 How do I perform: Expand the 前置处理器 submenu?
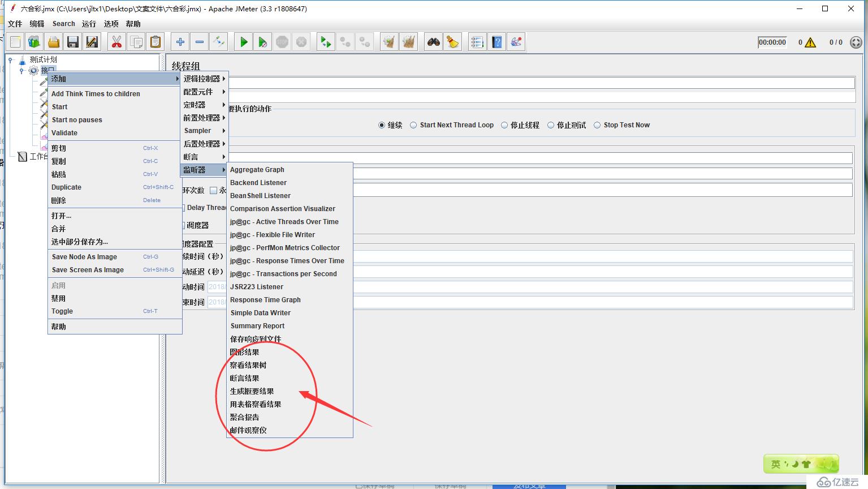tap(204, 118)
